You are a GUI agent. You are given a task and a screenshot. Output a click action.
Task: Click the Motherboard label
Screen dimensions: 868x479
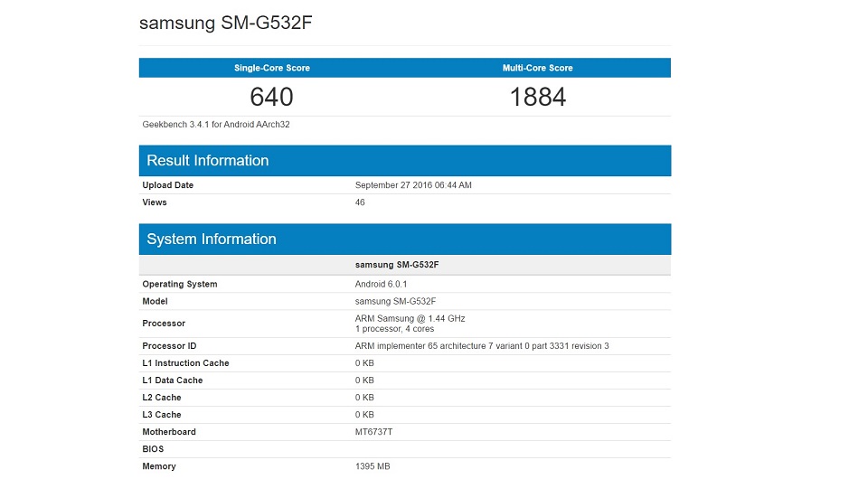[x=169, y=432]
